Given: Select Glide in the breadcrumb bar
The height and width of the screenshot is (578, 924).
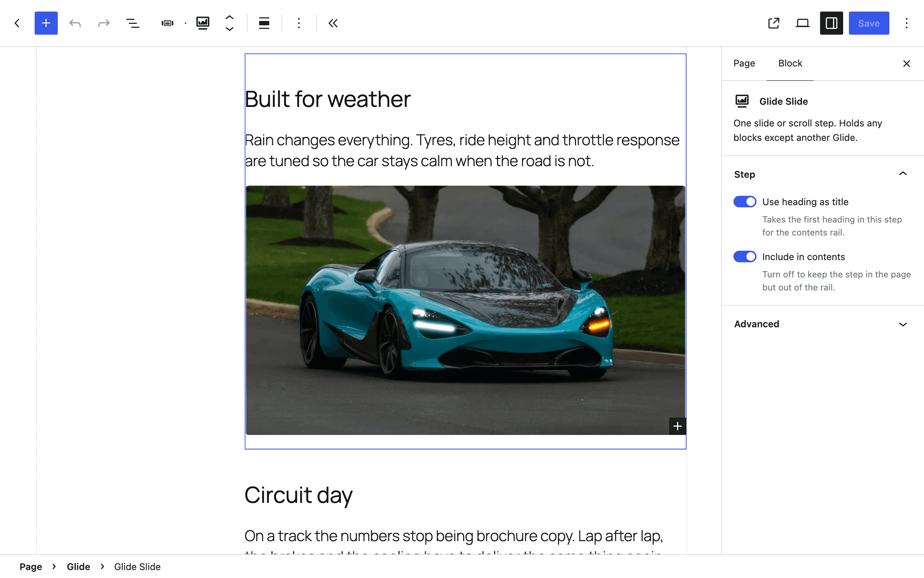Looking at the screenshot, I should coord(78,566).
